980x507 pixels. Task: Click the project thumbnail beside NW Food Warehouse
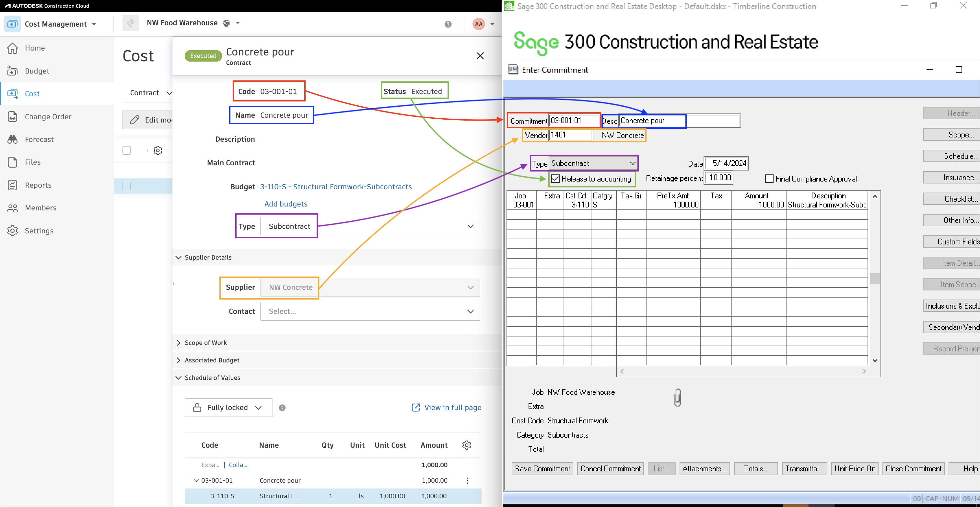click(x=131, y=23)
